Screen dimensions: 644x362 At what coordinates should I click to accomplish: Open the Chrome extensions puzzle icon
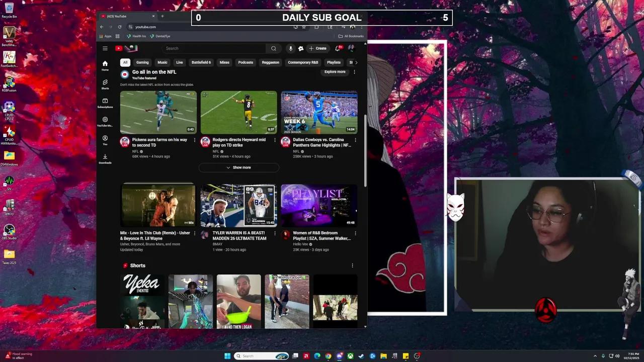click(316, 27)
